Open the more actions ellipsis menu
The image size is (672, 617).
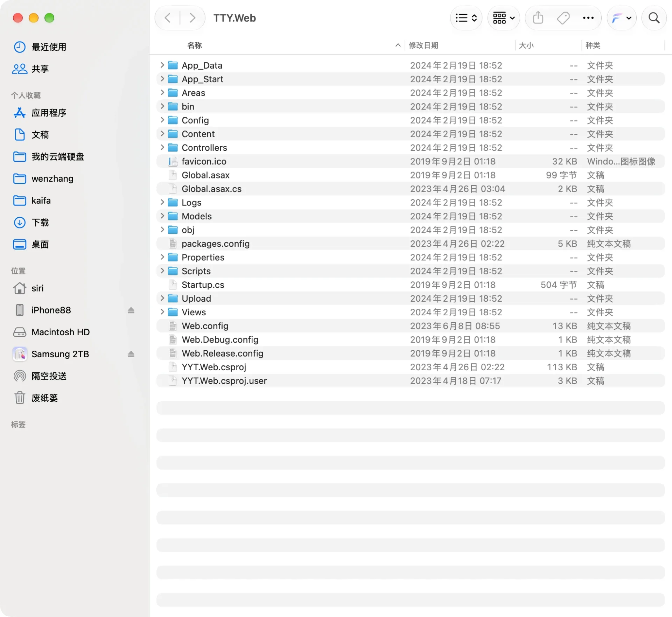588,18
